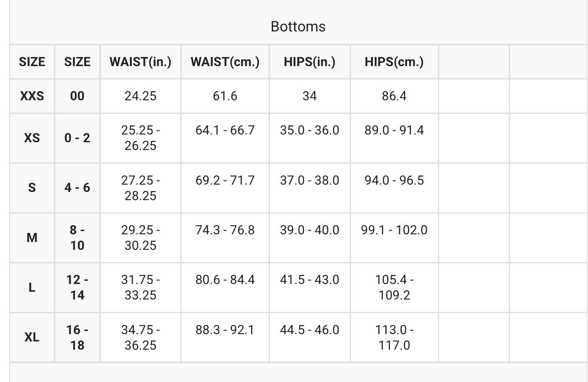Select waist value 24.25 inches
Viewport: 588px width, 382px height.
[x=140, y=96]
